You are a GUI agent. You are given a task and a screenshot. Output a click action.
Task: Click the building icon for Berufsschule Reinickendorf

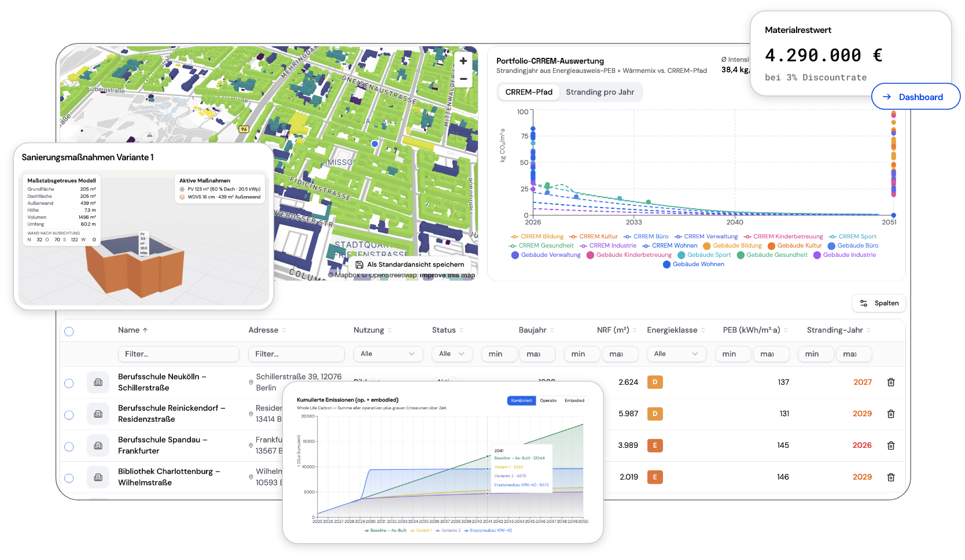coord(98,414)
